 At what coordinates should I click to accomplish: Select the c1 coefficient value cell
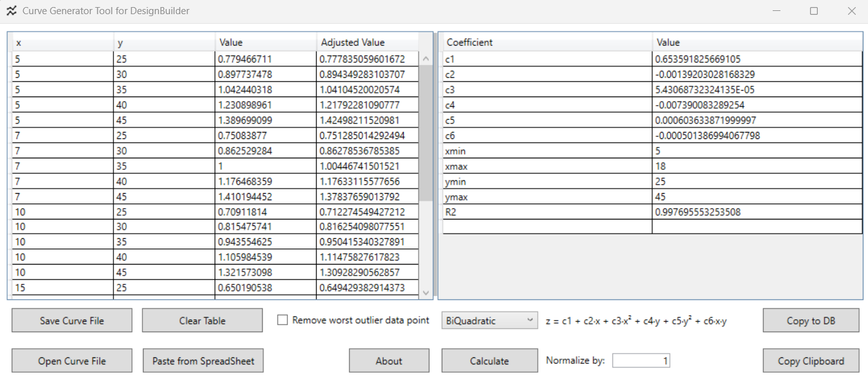click(757, 59)
